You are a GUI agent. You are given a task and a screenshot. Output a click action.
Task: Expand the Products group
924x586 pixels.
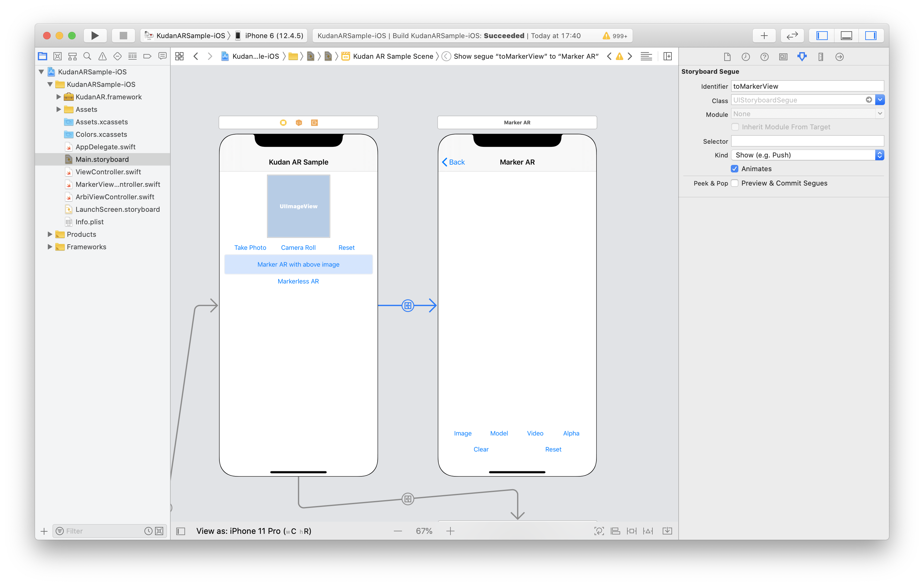[x=50, y=234]
